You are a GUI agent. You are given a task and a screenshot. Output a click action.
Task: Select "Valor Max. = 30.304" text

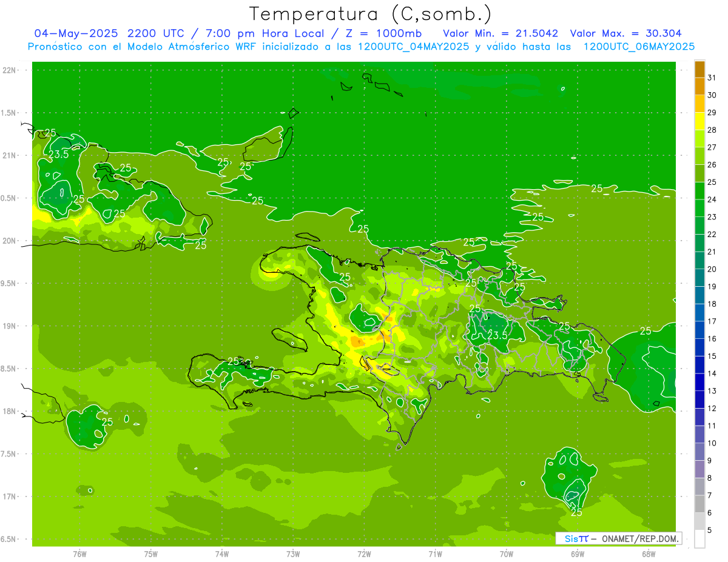[625, 33]
